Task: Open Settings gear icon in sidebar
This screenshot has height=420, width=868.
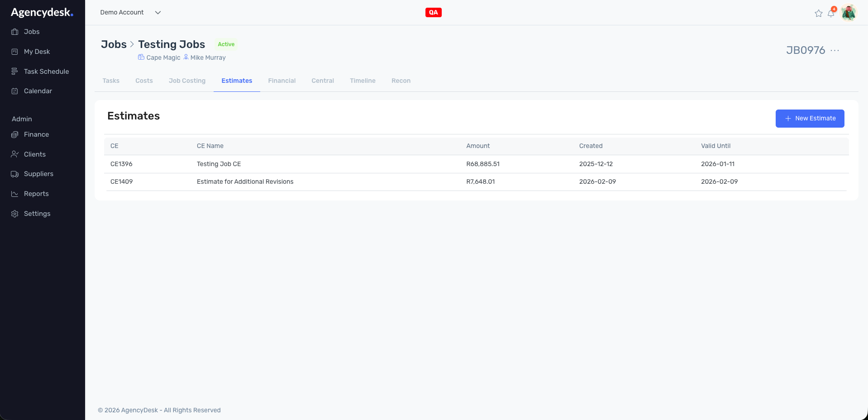Action: (15, 214)
